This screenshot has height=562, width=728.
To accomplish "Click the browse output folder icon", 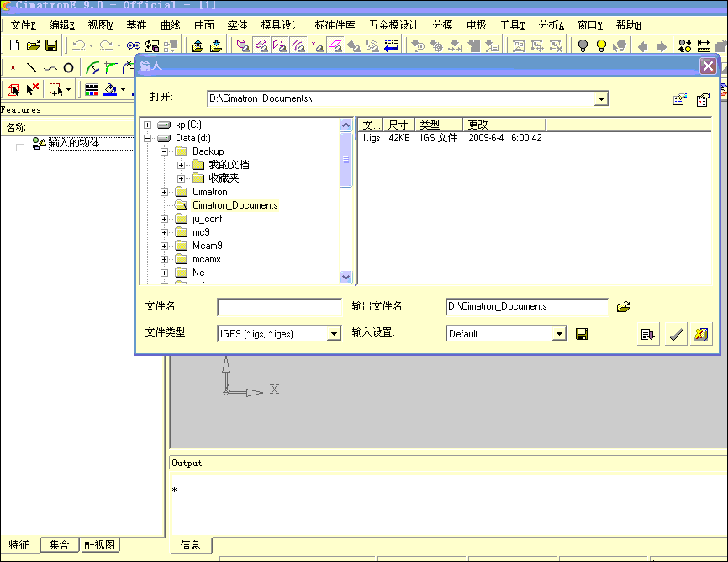I will tap(623, 307).
